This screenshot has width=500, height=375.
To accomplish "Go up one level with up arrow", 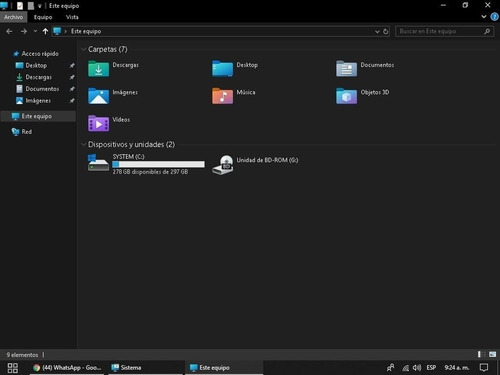I will (45, 31).
